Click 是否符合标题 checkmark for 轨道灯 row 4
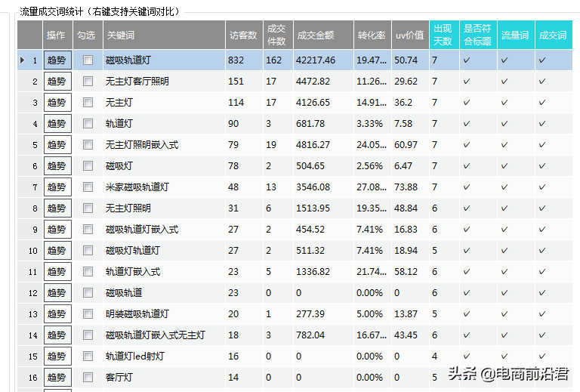The height and width of the screenshot is (392, 580). [467, 124]
